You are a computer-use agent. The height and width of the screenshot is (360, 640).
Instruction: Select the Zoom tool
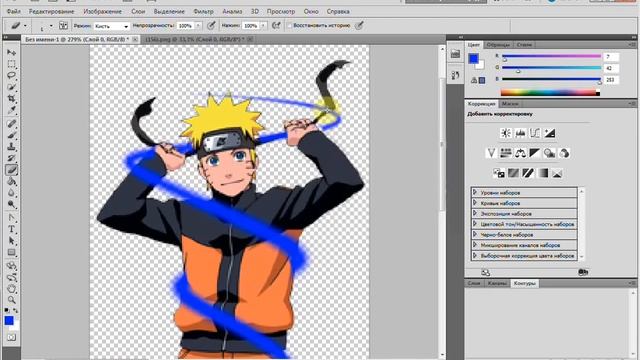[11, 300]
